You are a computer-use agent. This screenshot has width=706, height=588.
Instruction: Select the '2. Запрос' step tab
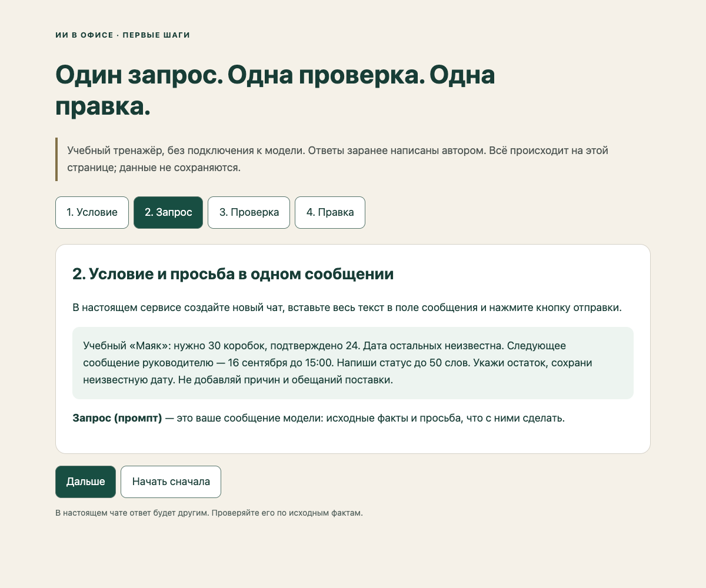click(x=168, y=212)
